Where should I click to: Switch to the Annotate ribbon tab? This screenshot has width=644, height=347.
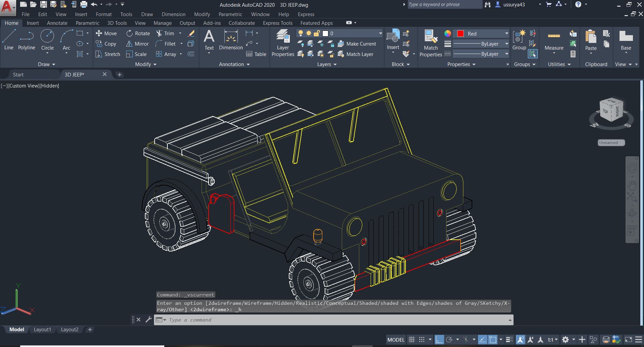tap(57, 23)
